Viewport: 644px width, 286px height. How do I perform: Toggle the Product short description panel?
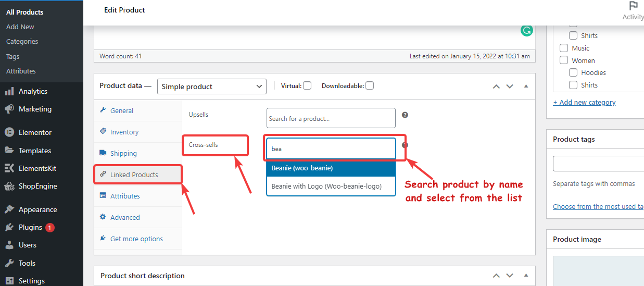(526, 276)
